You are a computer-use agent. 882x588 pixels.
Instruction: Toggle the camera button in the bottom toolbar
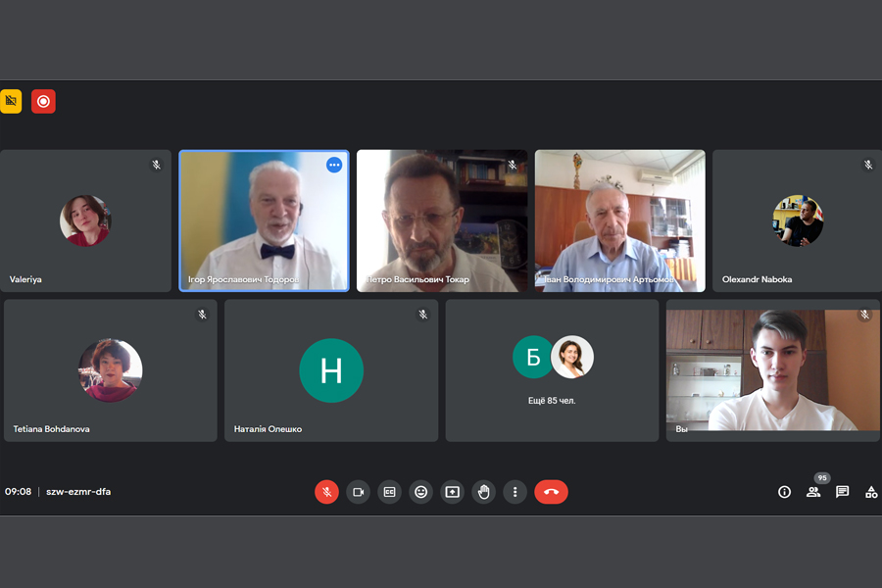pyautogui.click(x=359, y=492)
